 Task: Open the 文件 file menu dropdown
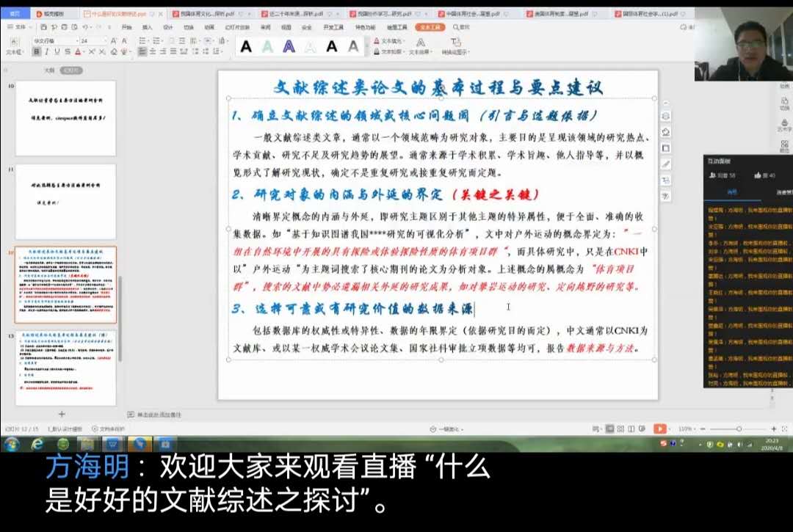tap(20, 27)
